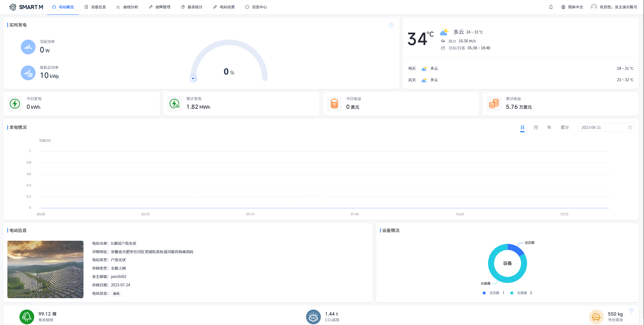Viewport: 644px width, 325px height.
Task: Click the calendar icon in date field
Action: tap(630, 128)
